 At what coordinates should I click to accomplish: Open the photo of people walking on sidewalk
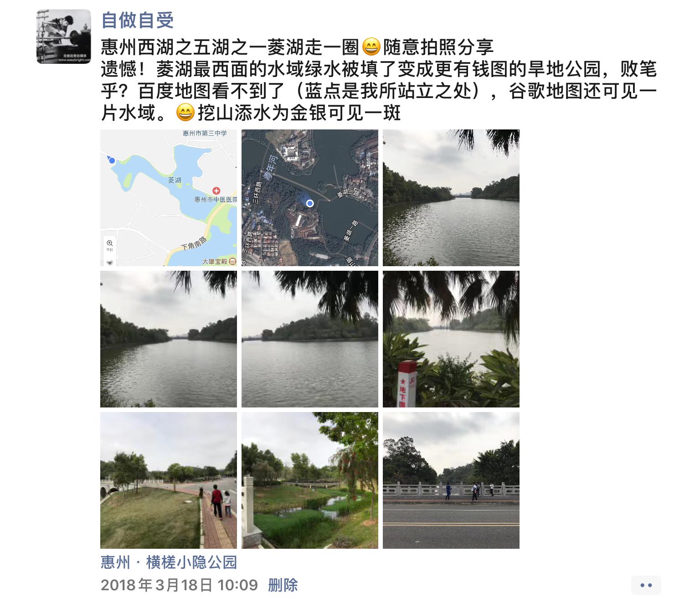(x=169, y=480)
